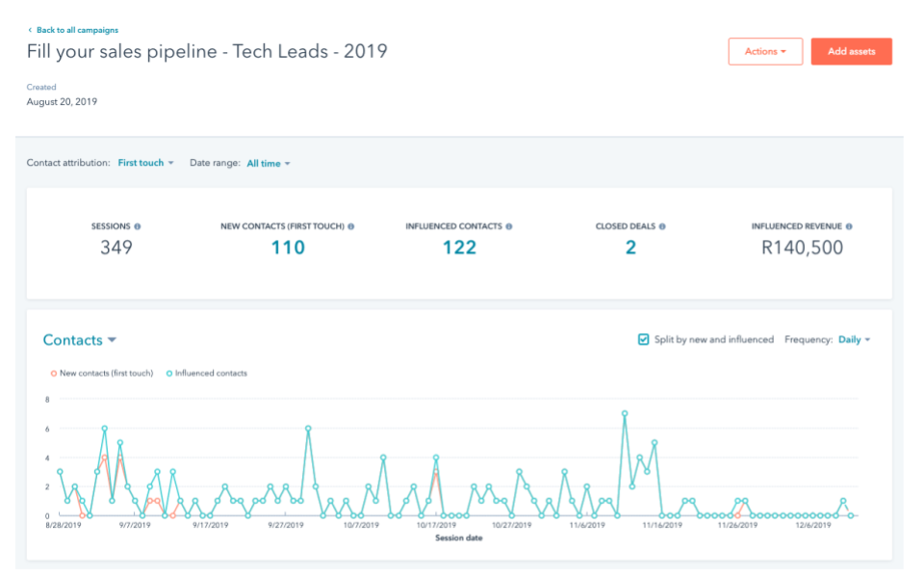
Task: Click the Contact attribution label
Action: tap(68, 163)
